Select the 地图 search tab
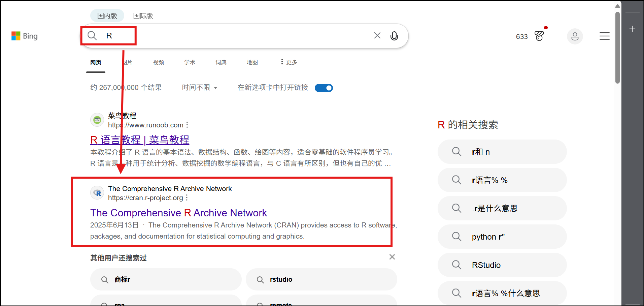The width and height of the screenshot is (644, 306). point(252,62)
